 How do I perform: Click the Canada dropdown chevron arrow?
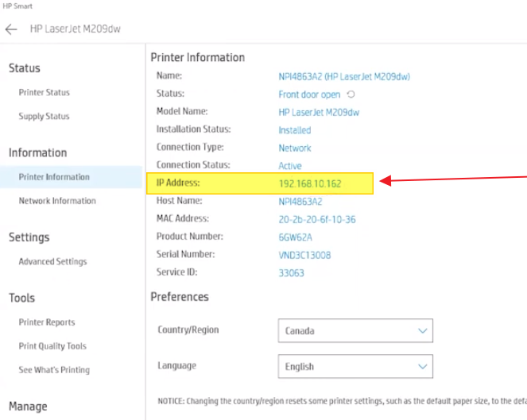click(422, 331)
